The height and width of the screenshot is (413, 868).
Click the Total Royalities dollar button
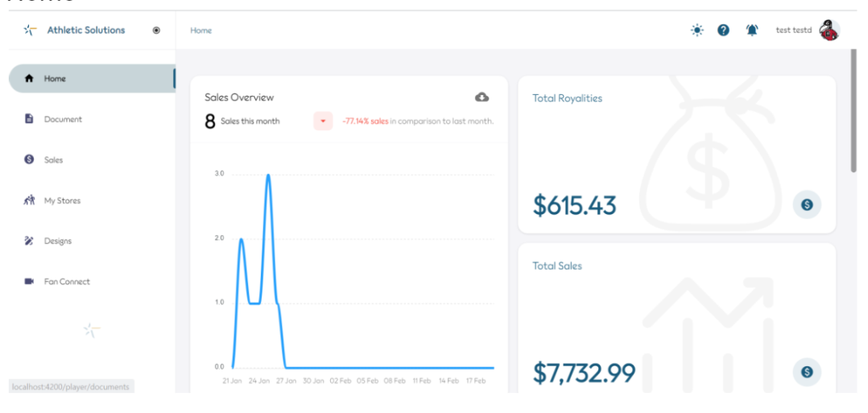[x=807, y=204]
